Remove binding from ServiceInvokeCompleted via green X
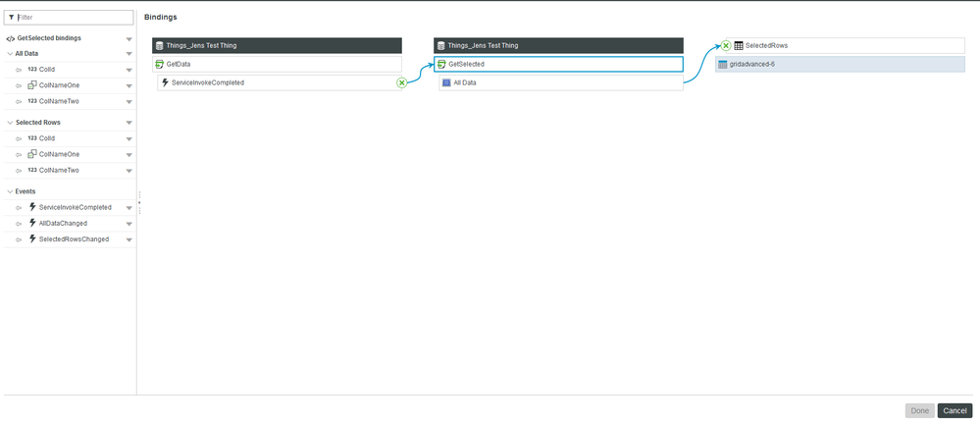Screen dimensions: 980x425 tap(402, 82)
